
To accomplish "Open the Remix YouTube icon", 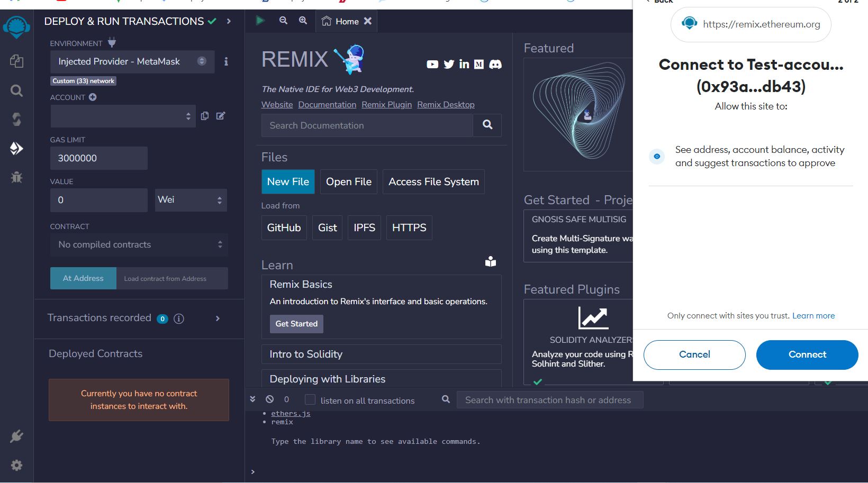I will click(432, 65).
